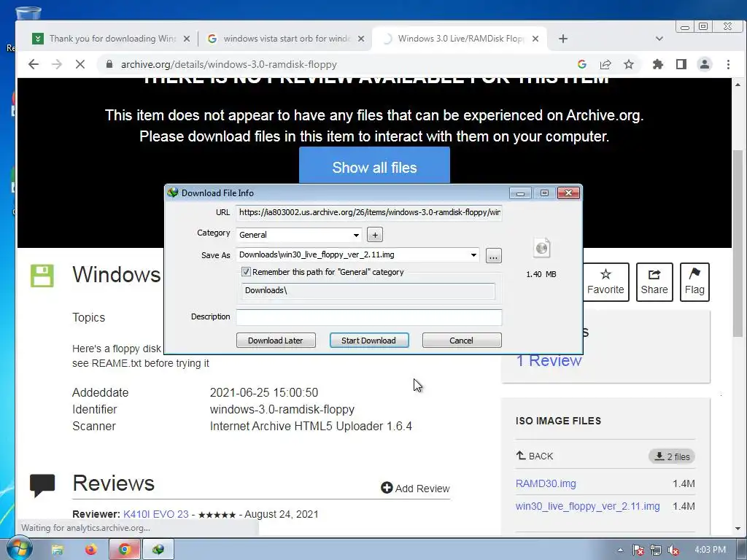Image resolution: width=747 pixels, height=560 pixels.
Task: Close the 'Windows 3.0 Live/RAMDisk' tab
Action: (535, 39)
